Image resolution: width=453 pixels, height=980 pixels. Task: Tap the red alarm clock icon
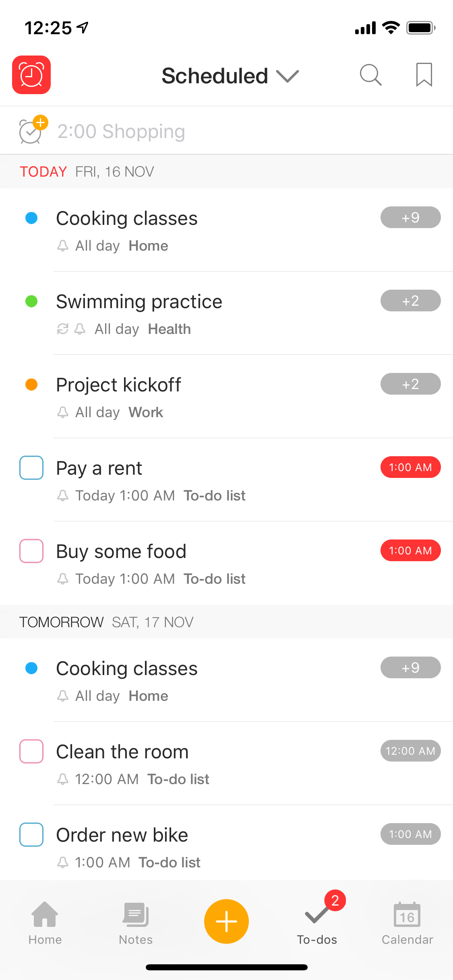[x=31, y=75]
